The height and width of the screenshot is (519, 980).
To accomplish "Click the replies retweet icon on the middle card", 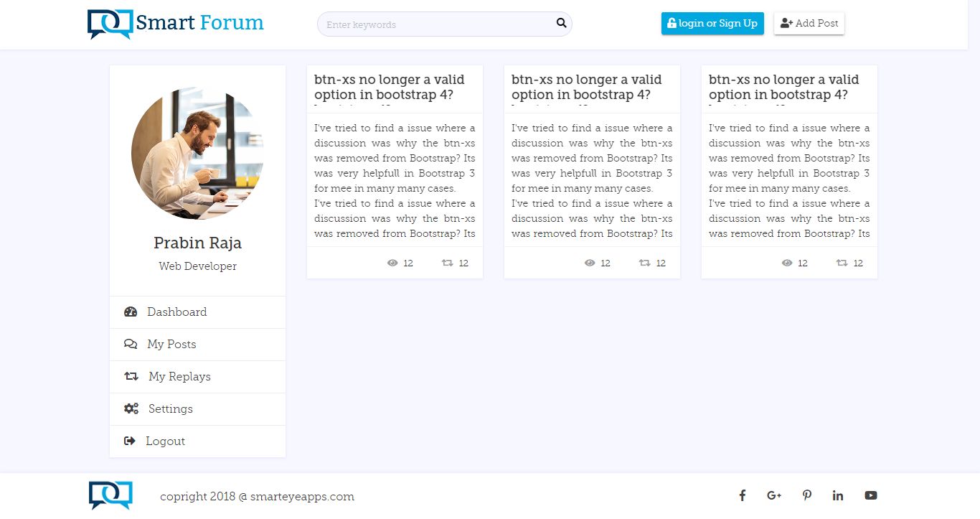I will [x=645, y=263].
